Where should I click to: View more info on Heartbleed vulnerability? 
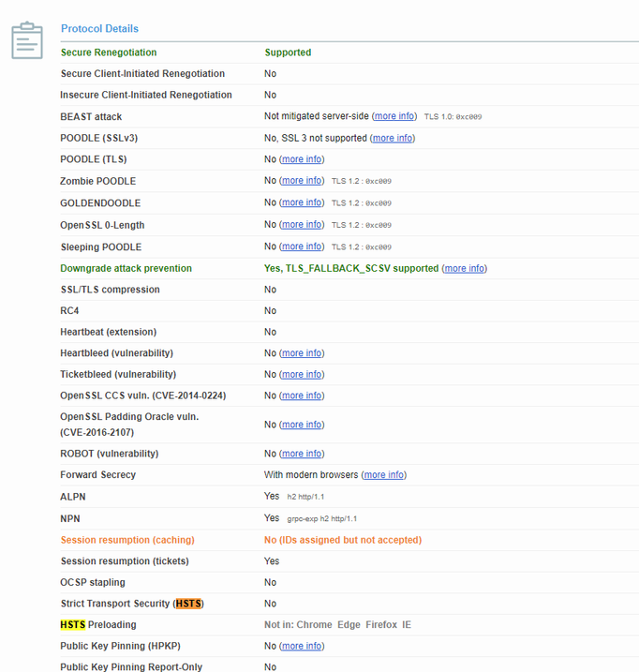coord(302,353)
